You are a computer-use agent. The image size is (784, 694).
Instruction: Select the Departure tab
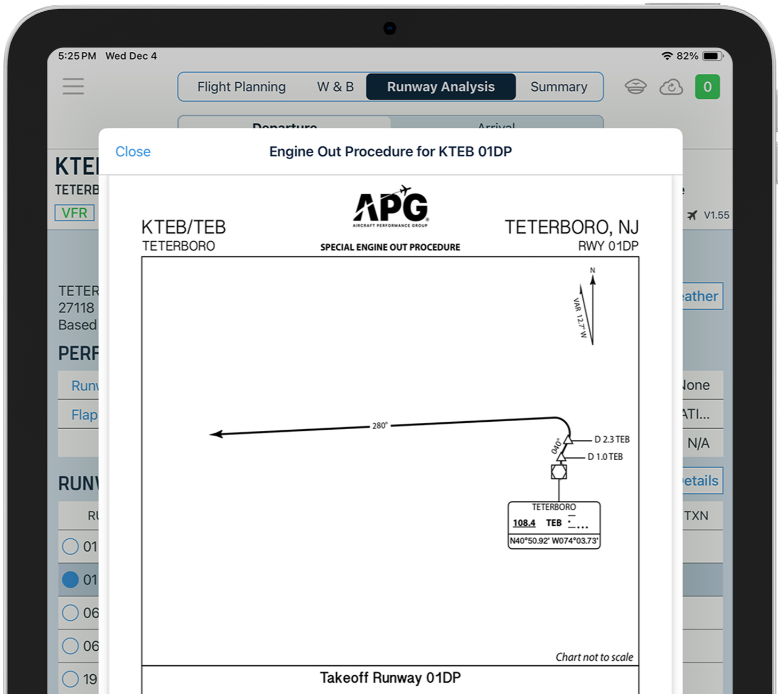tap(284, 123)
